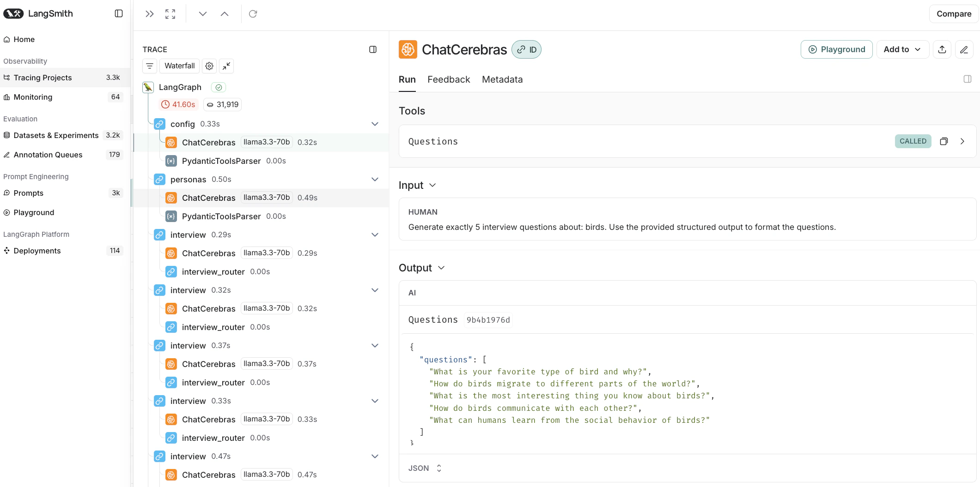Switch to the Metadata tab

pyautogui.click(x=502, y=79)
